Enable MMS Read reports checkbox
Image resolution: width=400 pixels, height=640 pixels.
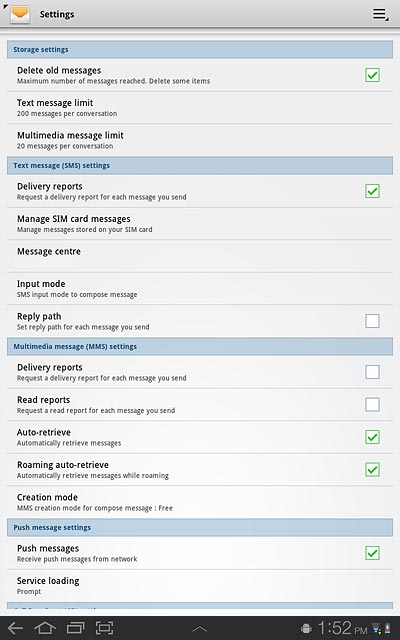372,404
